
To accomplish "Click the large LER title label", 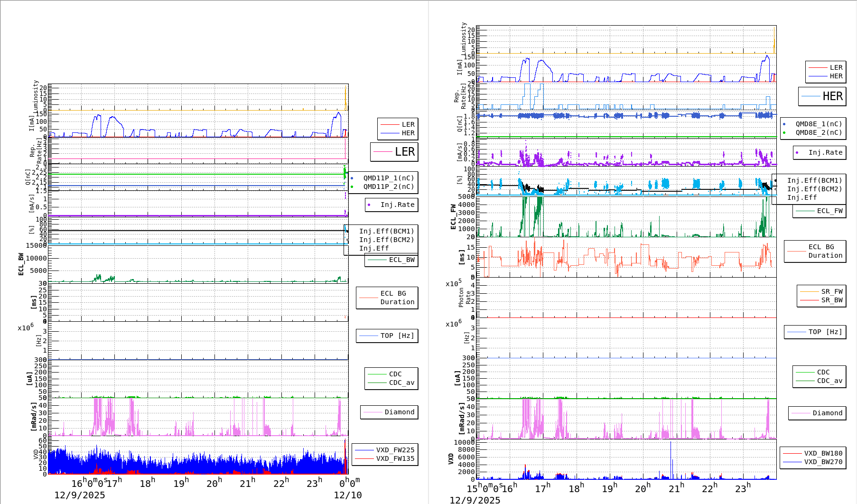I will pos(404,152).
